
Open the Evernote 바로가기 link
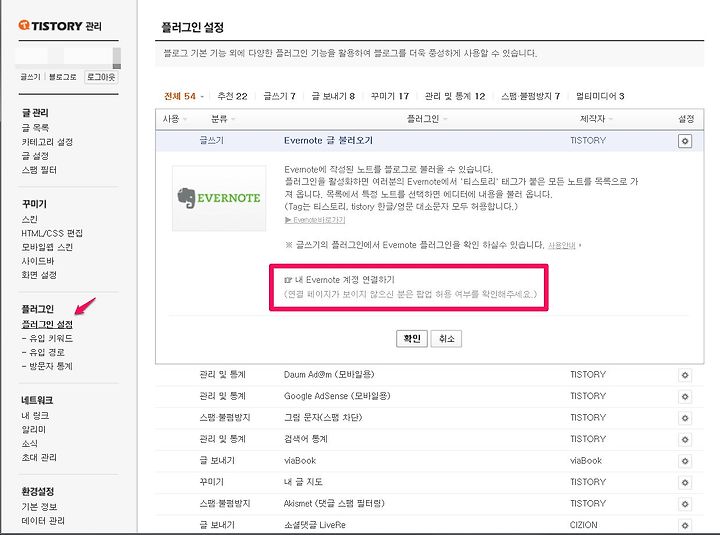coord(315,220)
